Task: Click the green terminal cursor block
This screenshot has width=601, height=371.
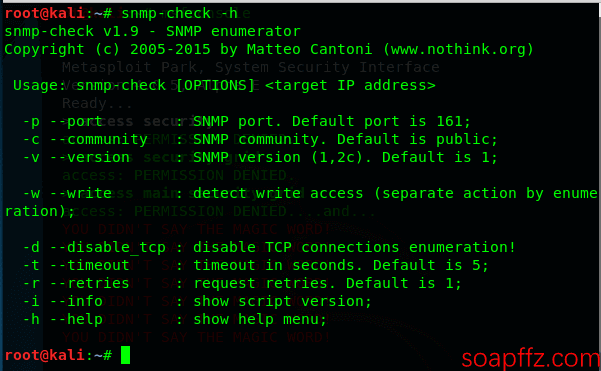Action: 125,355
